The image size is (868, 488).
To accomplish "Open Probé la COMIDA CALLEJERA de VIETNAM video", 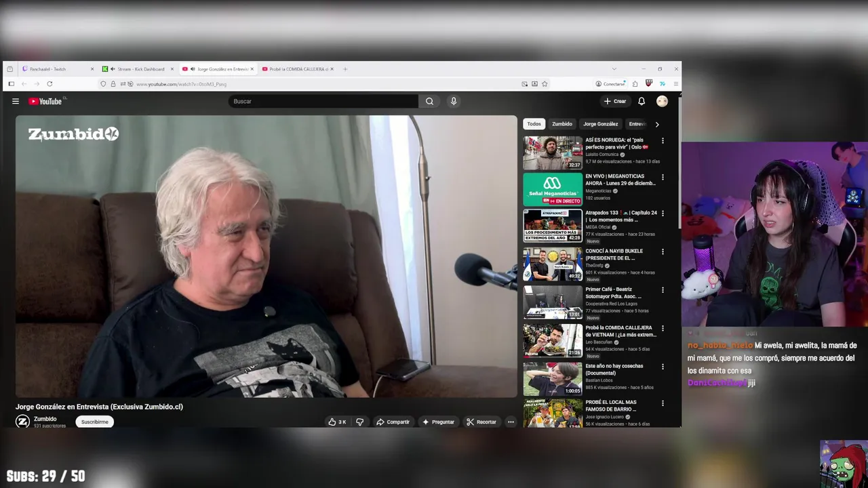I will click(x=553, y=340).
